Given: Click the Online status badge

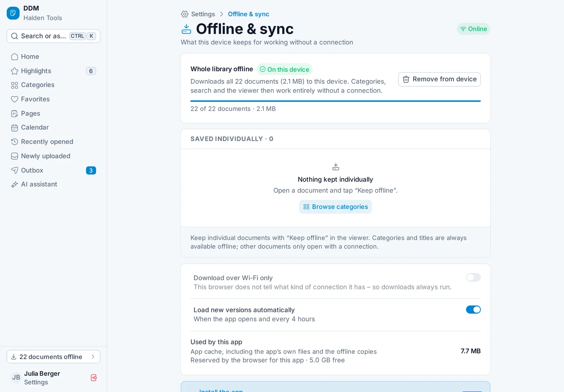Looking at the screenshot, I should 473,29.
